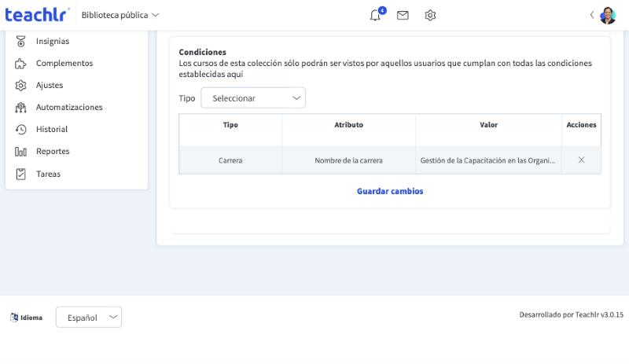
Task: Collapse panel using the left chevron near avatar
Action: (x=592, y=15)
